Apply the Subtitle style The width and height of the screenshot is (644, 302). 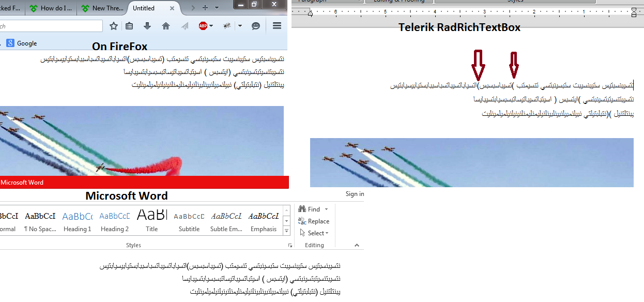tap(189, 221)
